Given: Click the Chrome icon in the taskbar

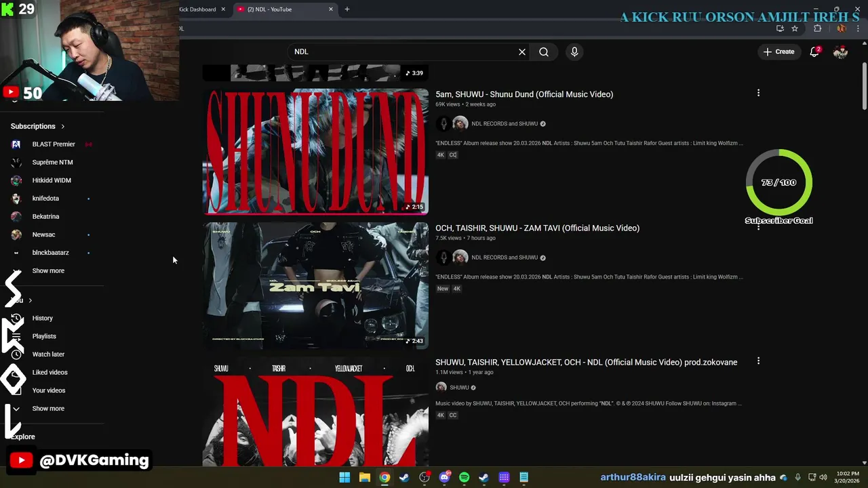Looking at the screenshot, I should (384, 477).
